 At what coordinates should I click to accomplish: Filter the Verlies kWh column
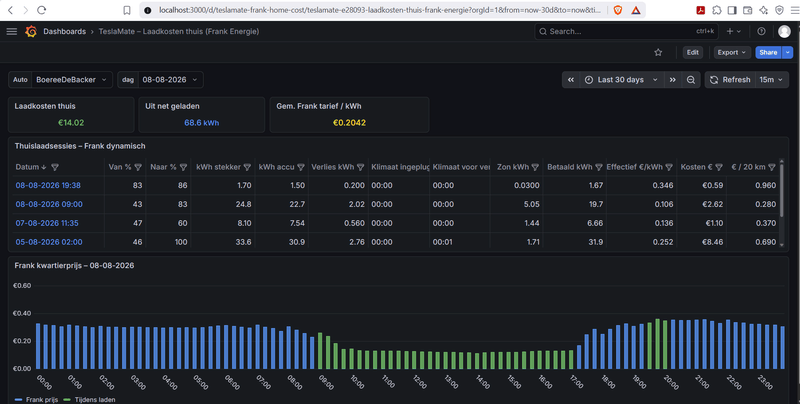point(360,167)
